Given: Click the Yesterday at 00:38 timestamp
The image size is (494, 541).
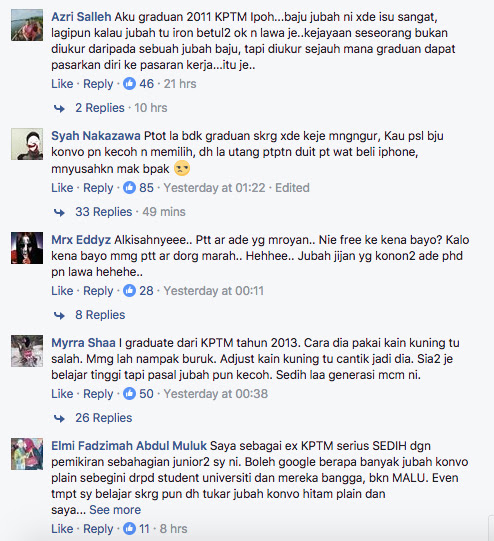Looking at the screenshot, I should (x=216, y=394).
